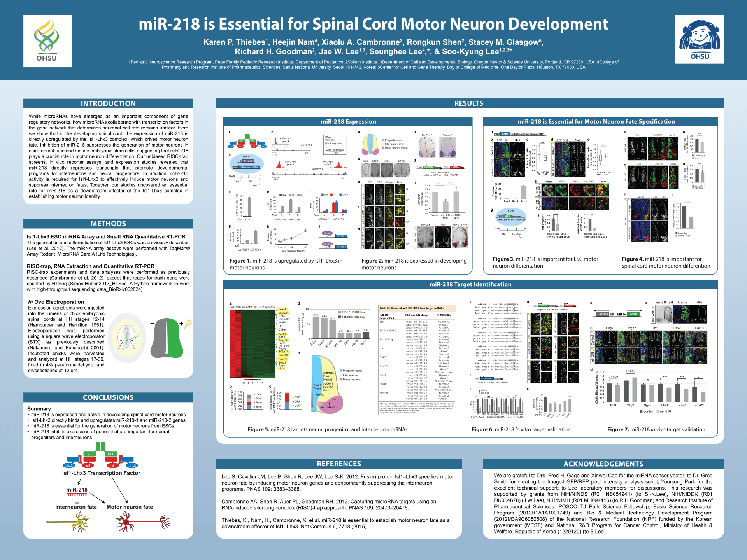Click the Figure 1 caption
This screenshot has width=747, height=560.
(286, 264)
